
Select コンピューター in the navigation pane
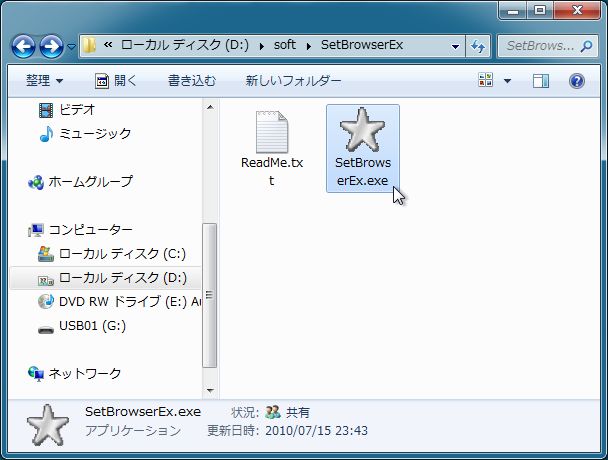coord(90,230)
